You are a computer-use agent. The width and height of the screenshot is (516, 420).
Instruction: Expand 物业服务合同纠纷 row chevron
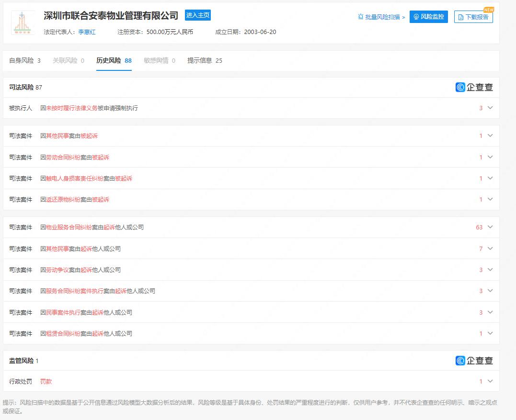[490, 227]
